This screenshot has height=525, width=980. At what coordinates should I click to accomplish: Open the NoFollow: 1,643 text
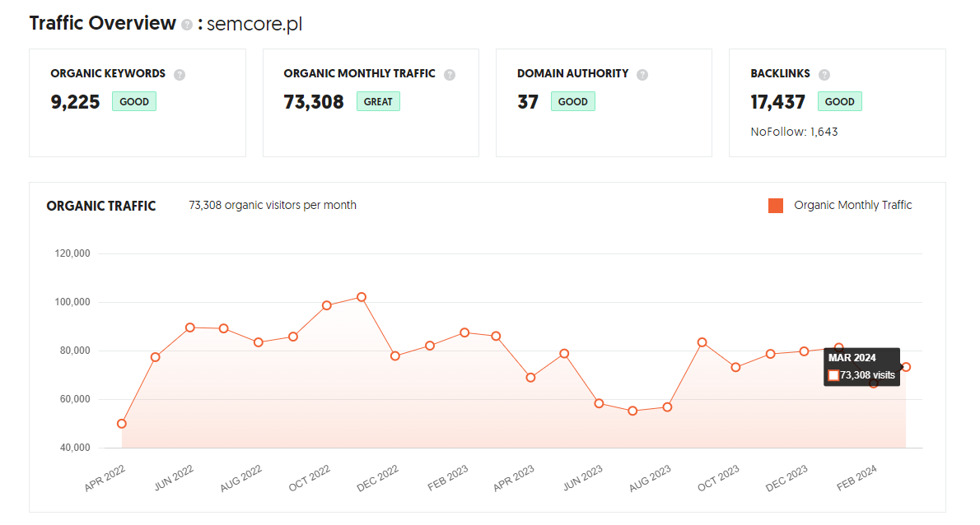pyautogui.click(x=794, y=132)
